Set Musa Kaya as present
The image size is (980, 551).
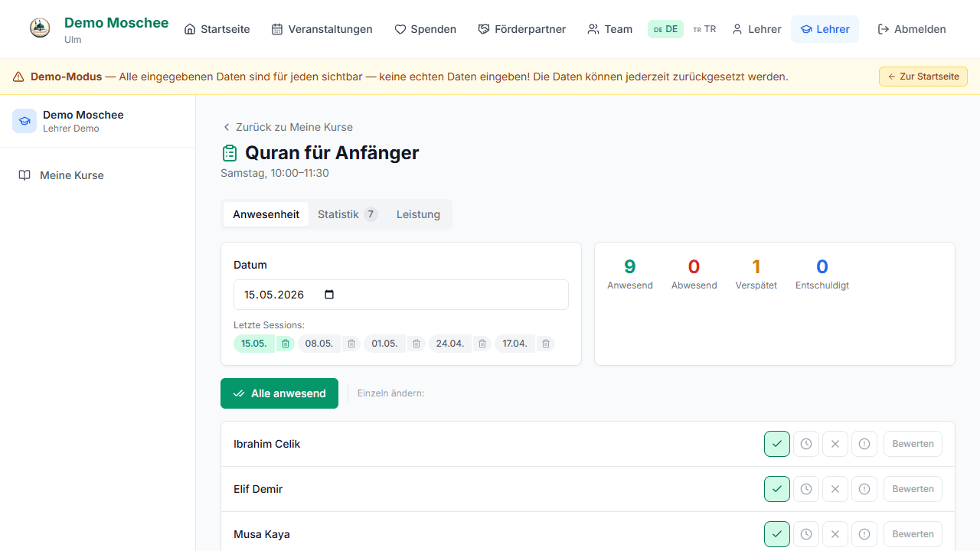(777, 534)
